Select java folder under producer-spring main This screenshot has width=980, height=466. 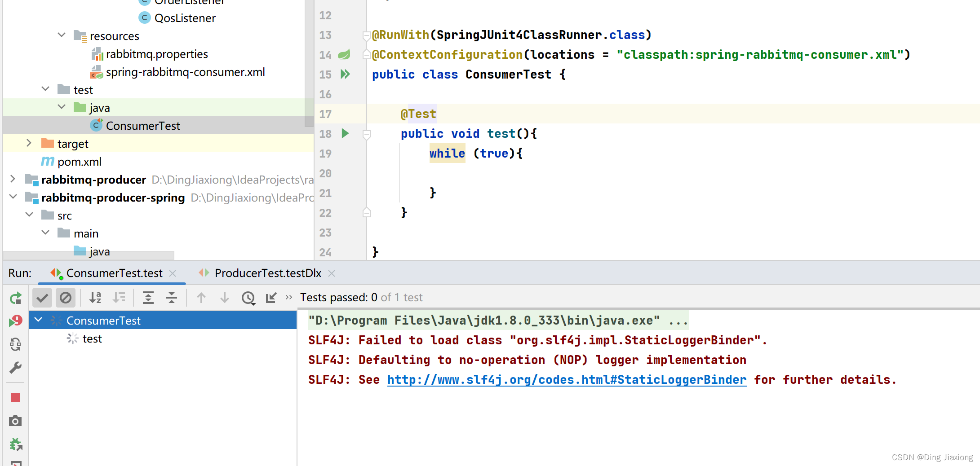point(99,251)
